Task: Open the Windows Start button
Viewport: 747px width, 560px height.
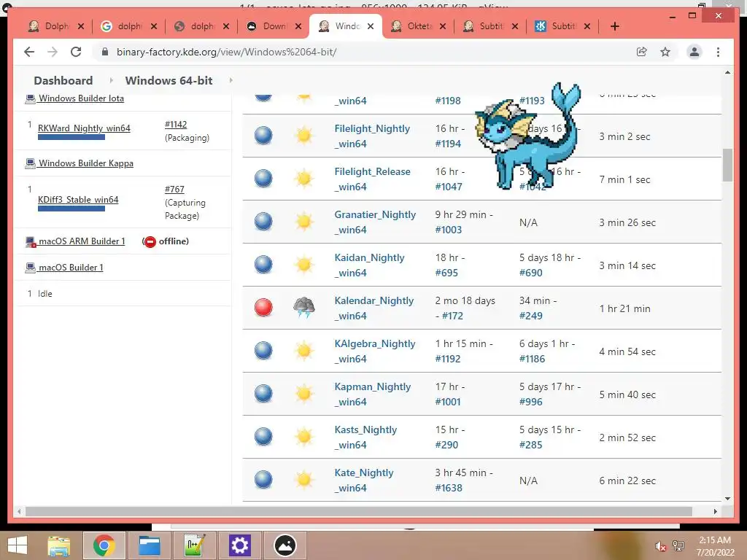Action: (18, 545)
